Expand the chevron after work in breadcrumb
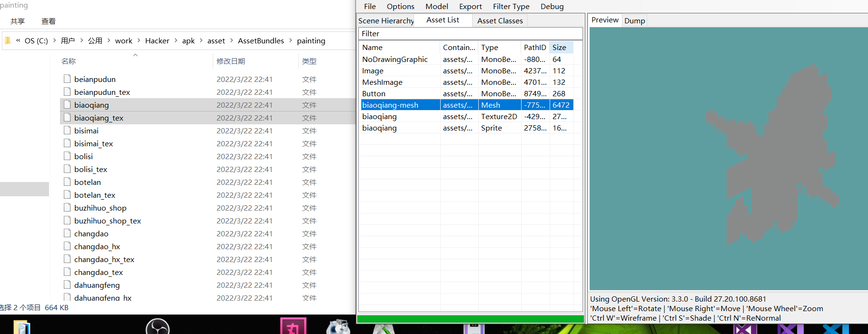 point(139,40)
